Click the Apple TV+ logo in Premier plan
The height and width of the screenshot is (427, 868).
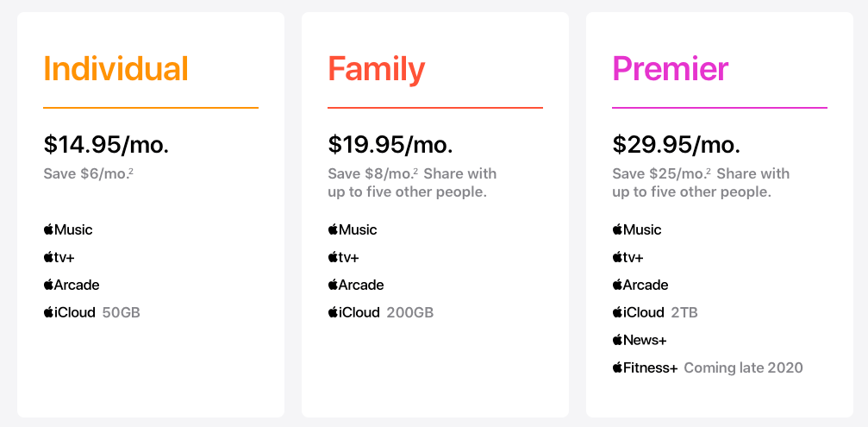coord(628,257)
